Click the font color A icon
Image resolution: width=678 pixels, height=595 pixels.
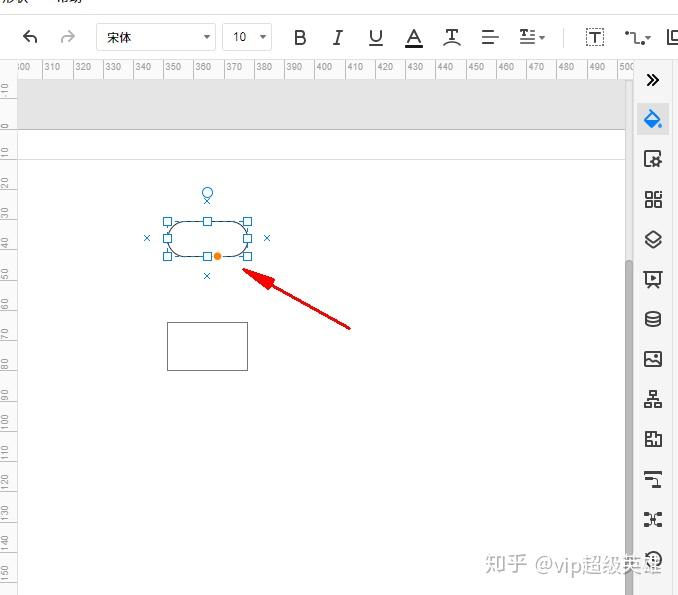coord(414,38)
